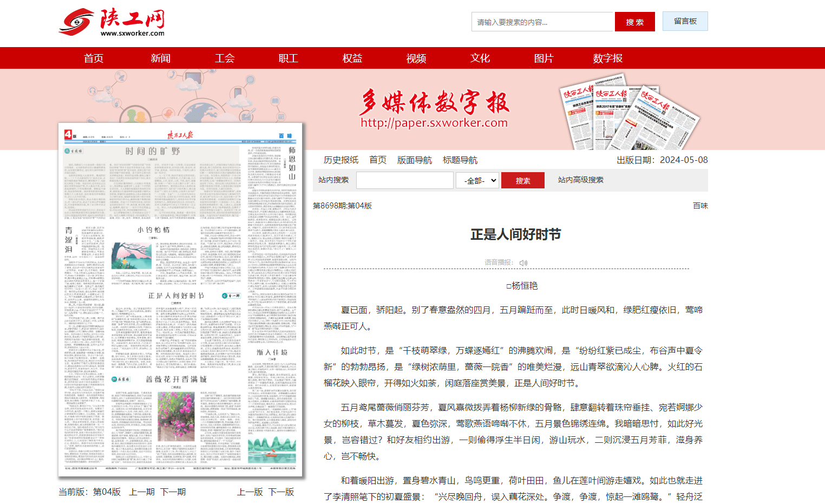The image size is (825, 504).
Task: Go to 上一期 issue
Action: tap(142, 492)
